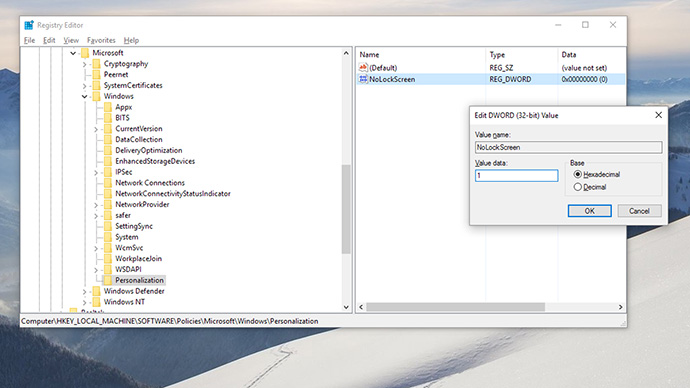Click the values pane scroll right arrow
Image resolution: width=690 pixels, height=388 pixels.
(620, 307)
